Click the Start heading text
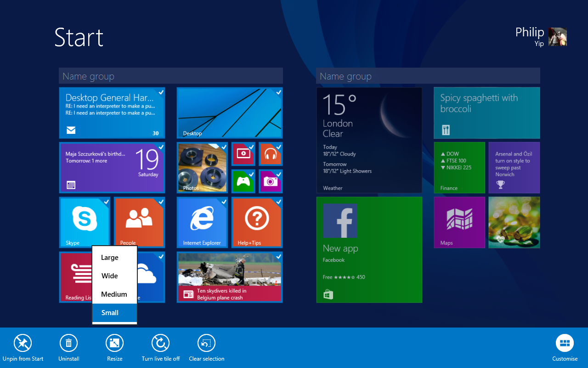 click(x=79, y=37)
